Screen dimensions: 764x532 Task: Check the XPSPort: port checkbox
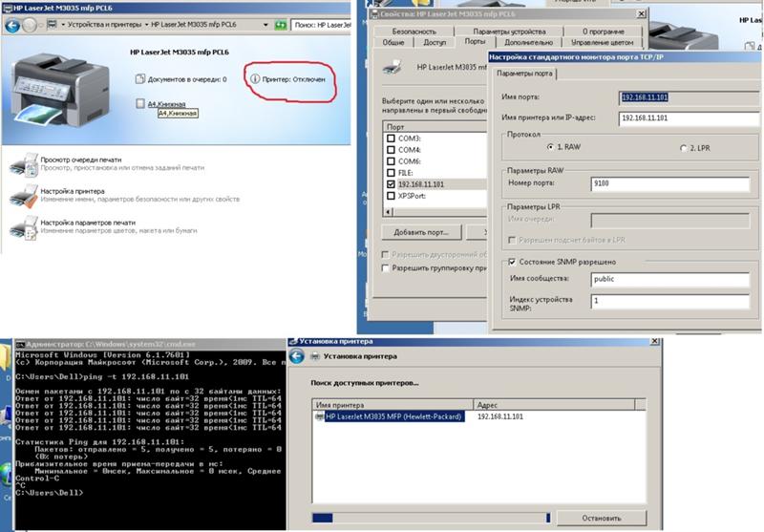[391, 196]
